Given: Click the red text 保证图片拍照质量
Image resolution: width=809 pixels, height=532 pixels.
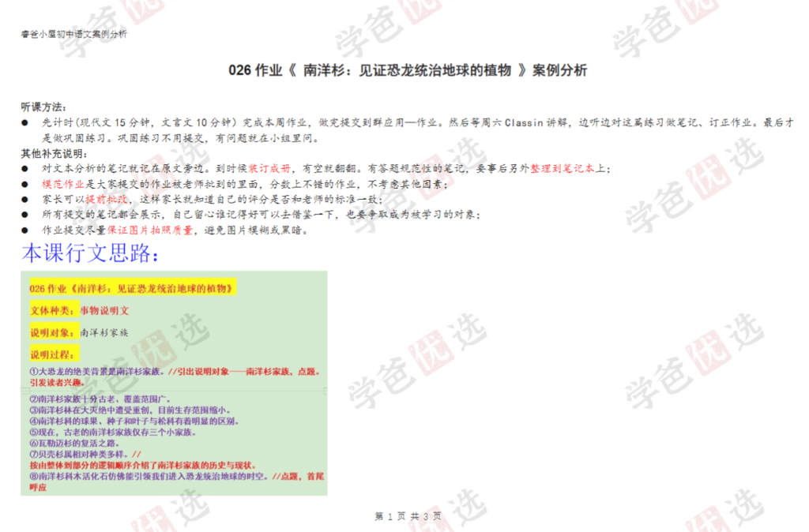Looking at the screenshot, I should coord(149,230).
